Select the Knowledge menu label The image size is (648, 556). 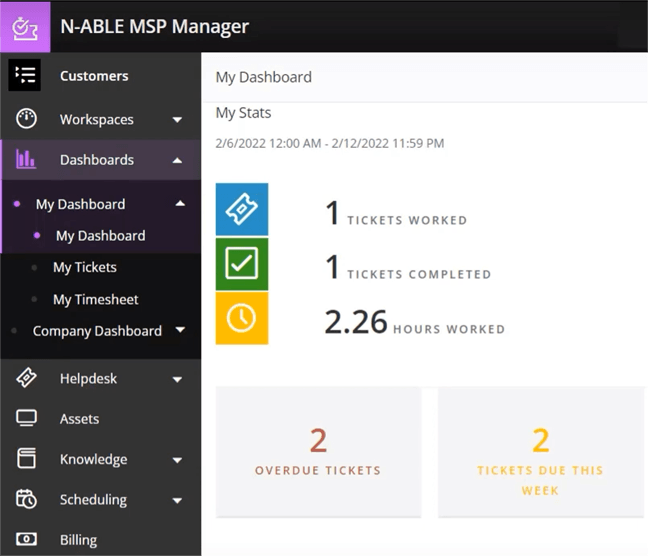93,459
